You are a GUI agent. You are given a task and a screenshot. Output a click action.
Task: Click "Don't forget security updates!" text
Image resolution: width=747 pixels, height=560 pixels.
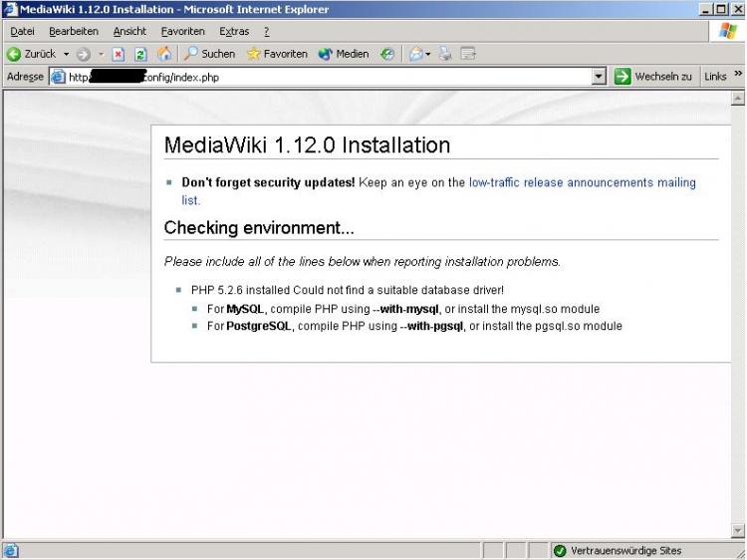point(268,182)
